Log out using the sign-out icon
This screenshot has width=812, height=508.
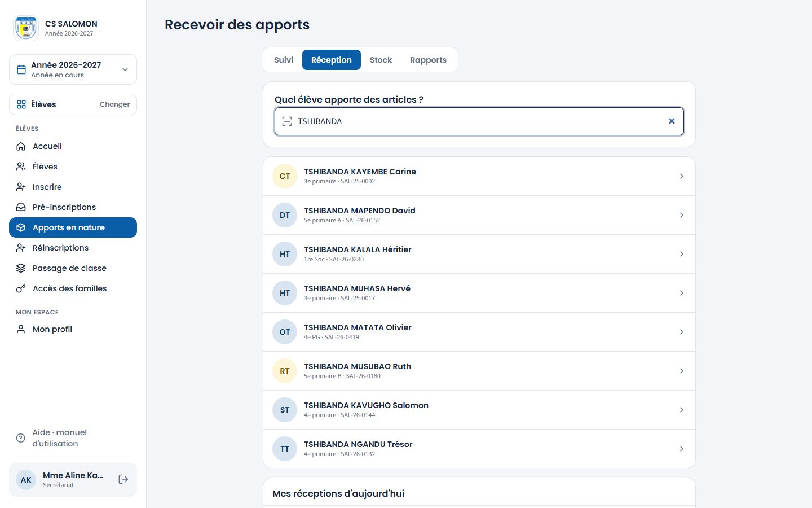123,479
